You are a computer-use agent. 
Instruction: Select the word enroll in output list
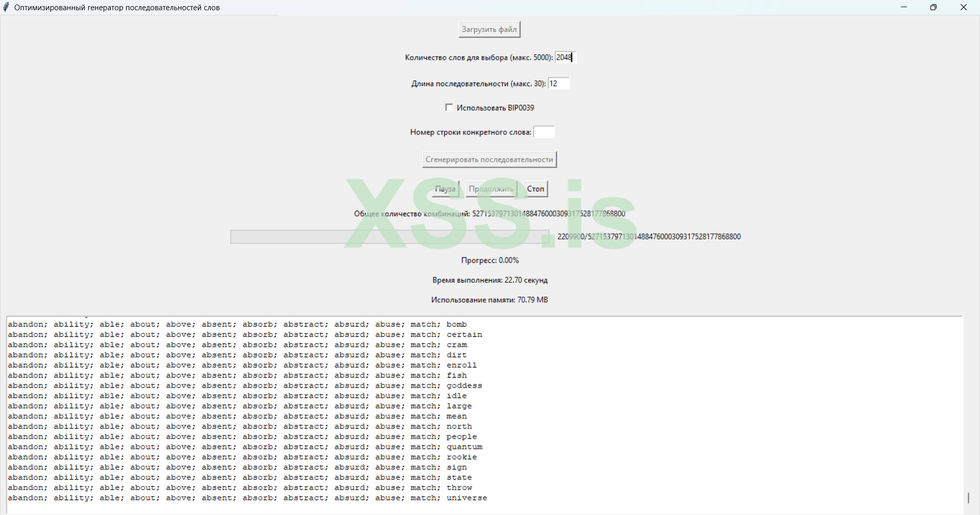[x=462, y=365]
